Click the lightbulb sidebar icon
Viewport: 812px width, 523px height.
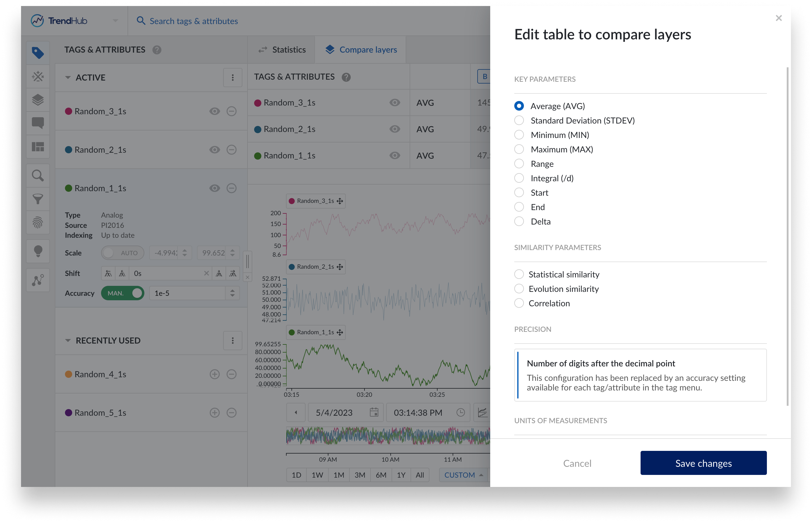(38, 251)
